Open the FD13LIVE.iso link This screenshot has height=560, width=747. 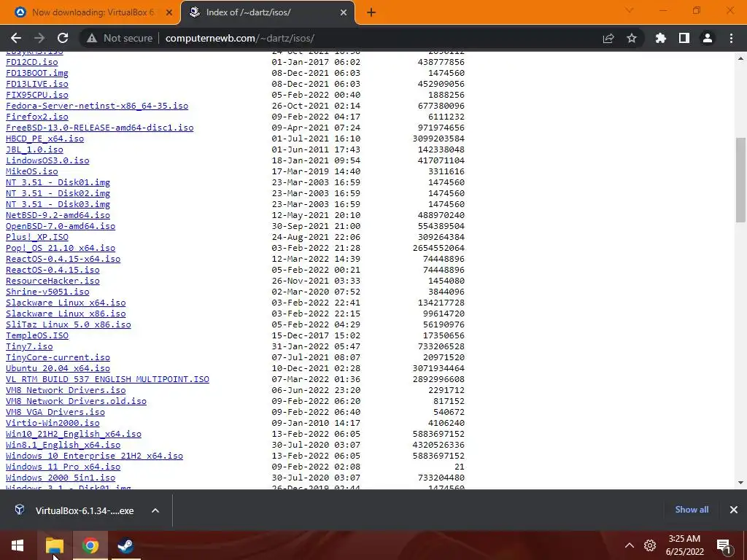click(x=37, y=84)
